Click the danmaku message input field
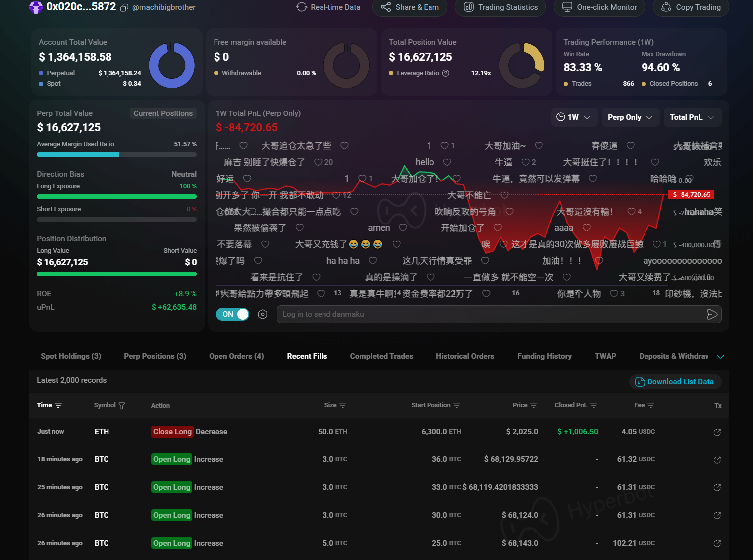This screenshot has width=753, height=560. (x=490, y=314)
